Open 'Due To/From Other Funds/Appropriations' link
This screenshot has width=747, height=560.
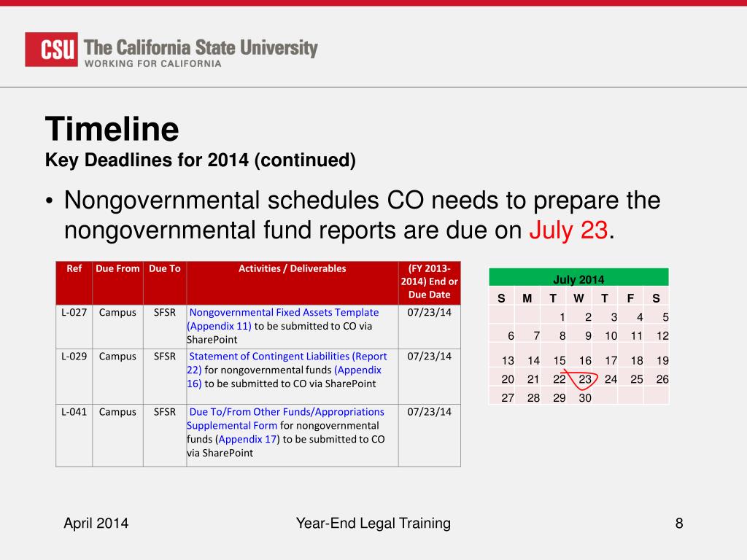[x=286, y=412]
